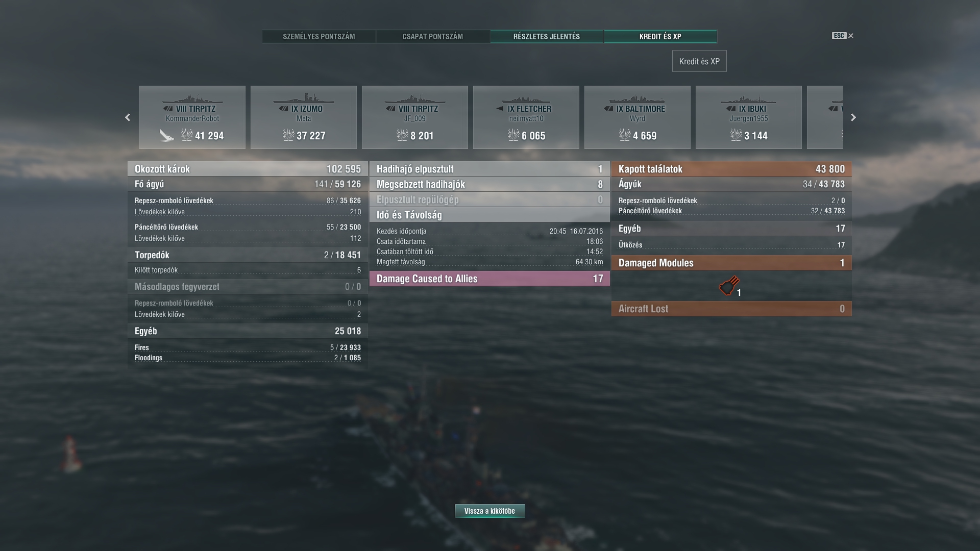The width and height of the screenshot is (980, 551).
Task: Click the cruiser class icon next to IX Baltimore
Action: click(x=608, y=109)
